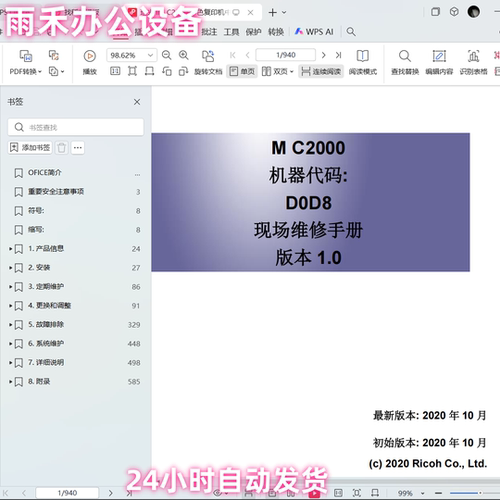Expand the 8. 附录 bookmark
Viewport: 500px width, 500px height.
click(11, 382)
